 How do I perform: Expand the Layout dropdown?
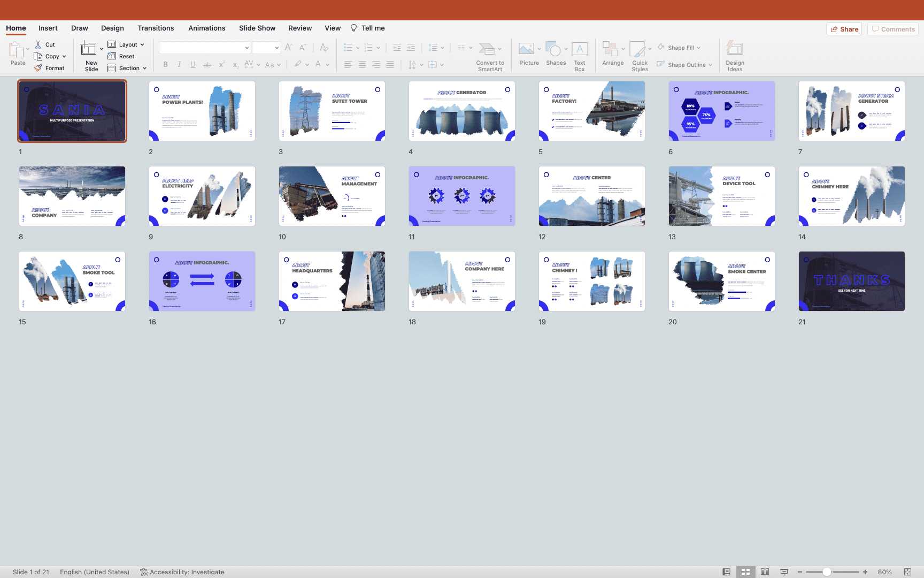142,45
